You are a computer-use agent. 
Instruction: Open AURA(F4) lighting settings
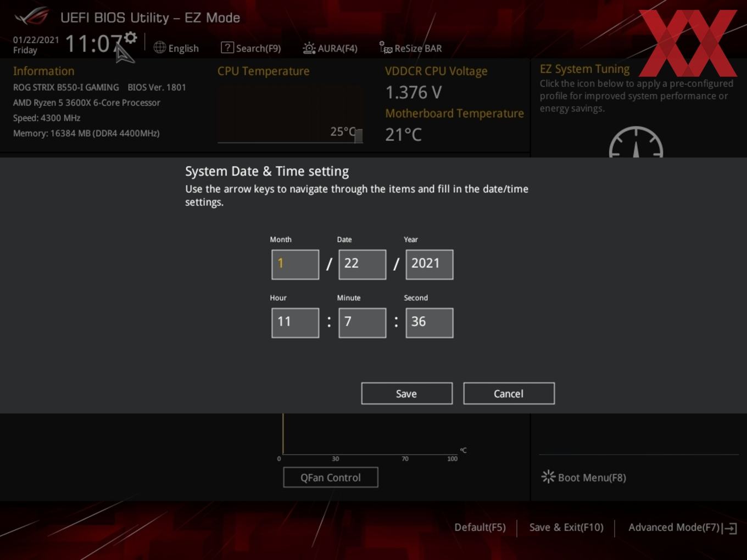(330, 48)
